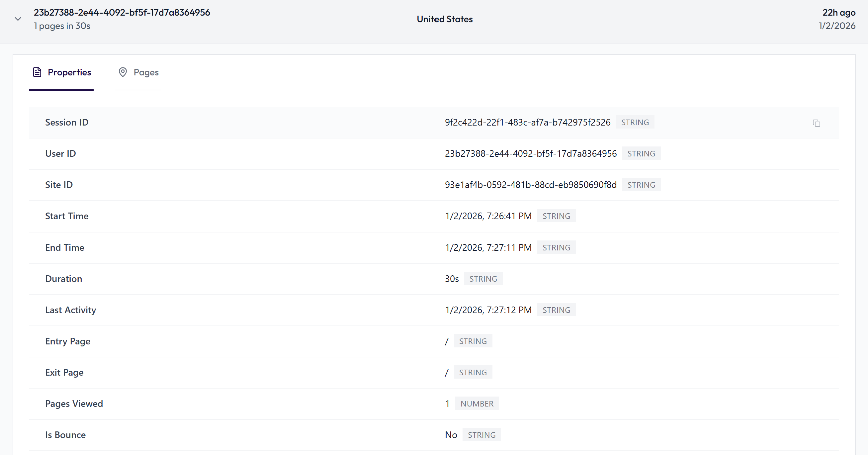Click the Start Time value
Screen dimensions: 868x455
[488, 216]
